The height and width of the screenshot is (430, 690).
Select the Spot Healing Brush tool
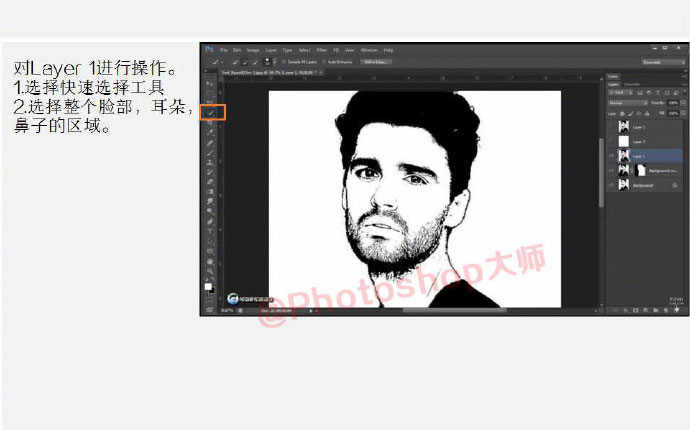click(x=209, y=143)
